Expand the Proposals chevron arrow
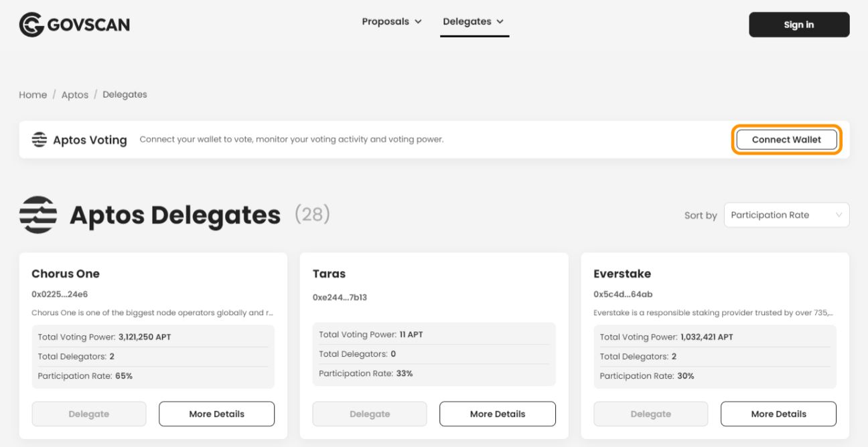Image resolution: width=868 pixels, height=447 pixels. coord(419,21)
